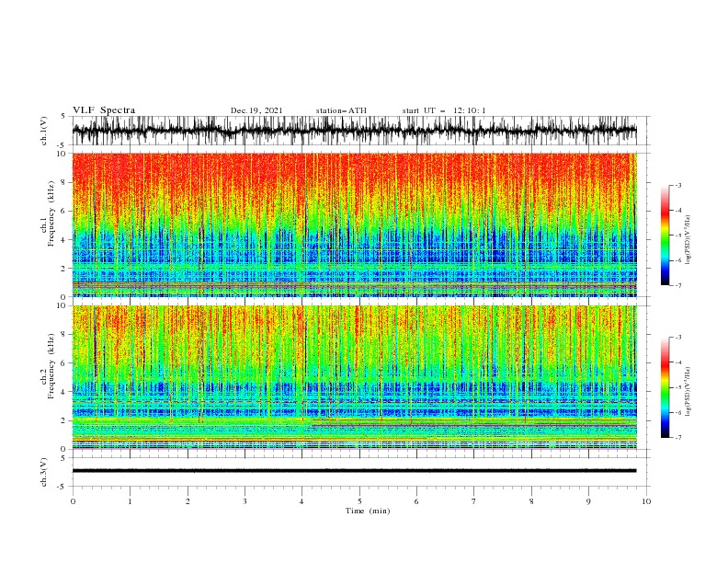Click the "6" kHz tick on ch.2 axis
Image resolution: width=728 pixels, height=563 pixels.
[x=65, y=363]
